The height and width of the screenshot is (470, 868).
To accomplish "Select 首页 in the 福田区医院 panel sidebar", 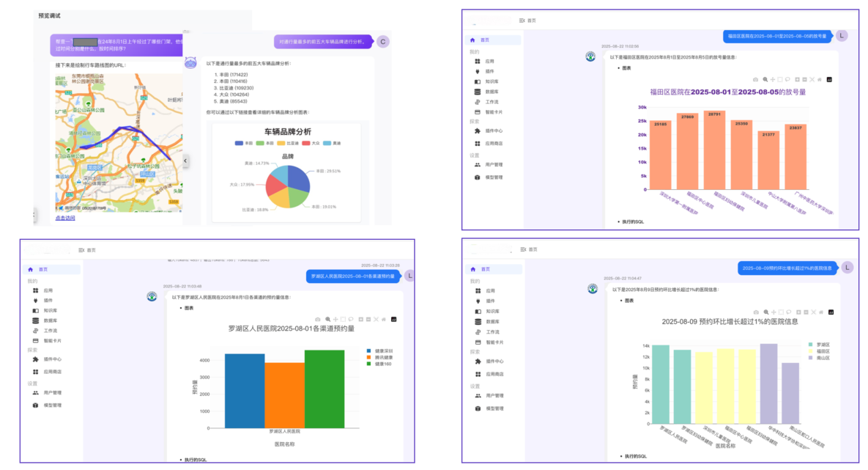I will 493,40.
